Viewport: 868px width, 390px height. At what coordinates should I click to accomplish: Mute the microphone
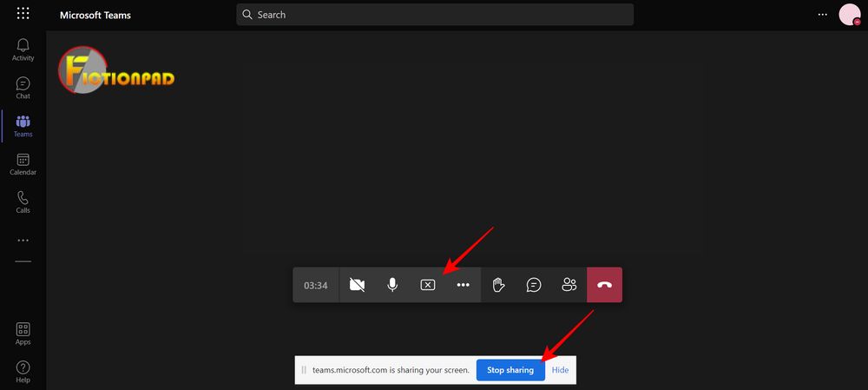click(x=392, y=285)
